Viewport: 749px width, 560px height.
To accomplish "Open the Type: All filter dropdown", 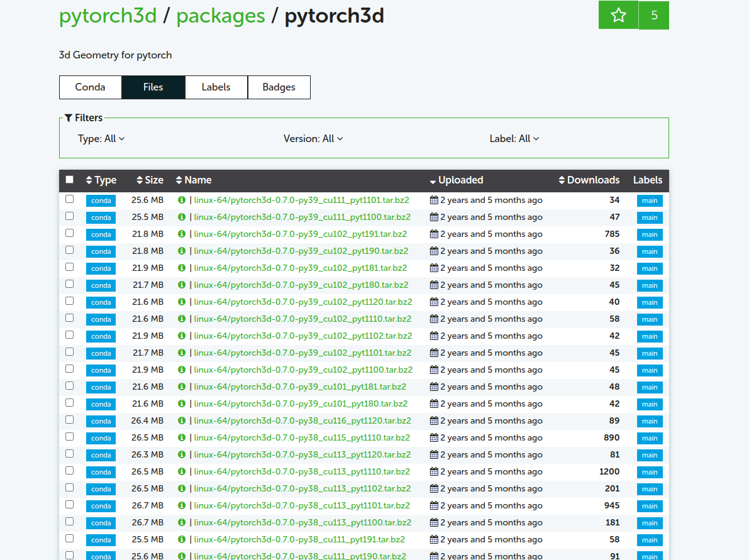I will click(101, 138).
